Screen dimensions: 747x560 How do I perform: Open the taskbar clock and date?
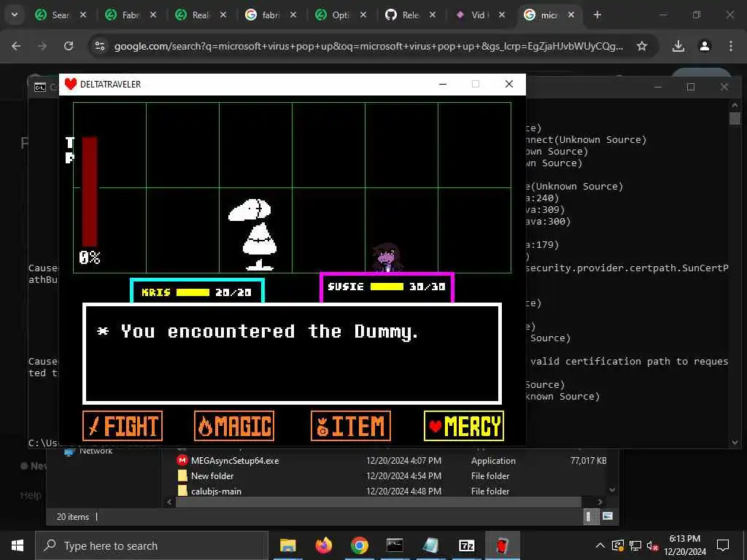[684, 545]
